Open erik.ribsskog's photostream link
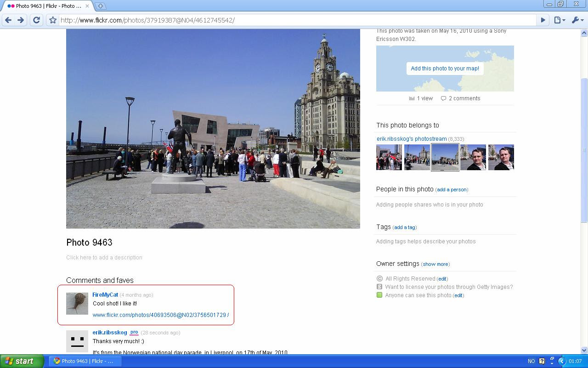Image resolution: width=588 pixels, height=368 pixels. tap(412, 138)
